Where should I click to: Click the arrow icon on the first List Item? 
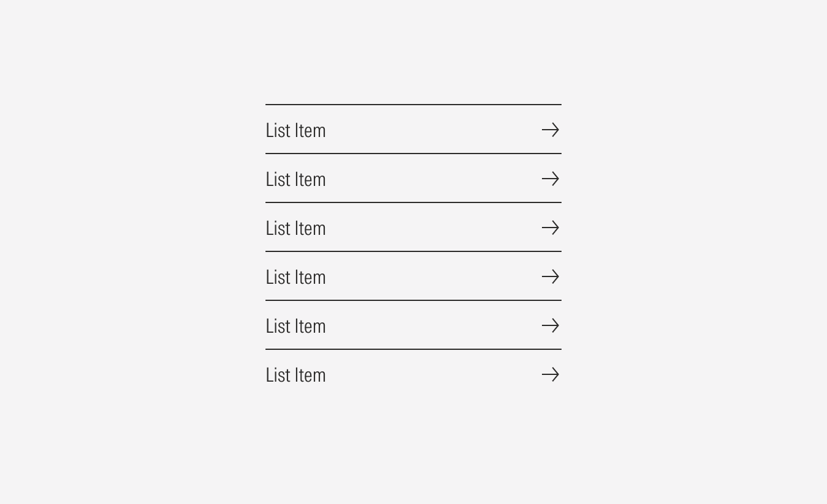pos(551,130)
